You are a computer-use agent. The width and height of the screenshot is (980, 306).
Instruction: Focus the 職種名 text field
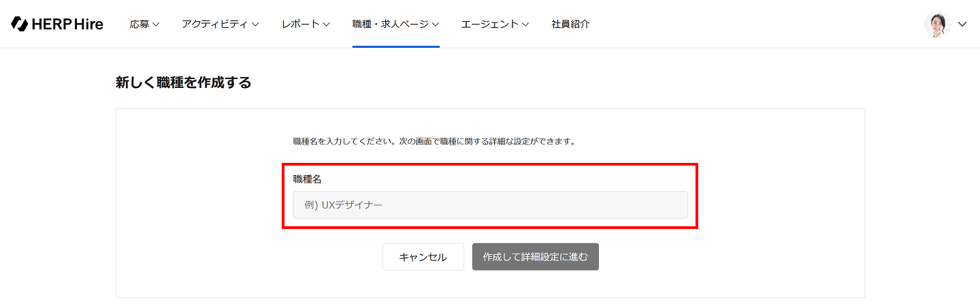pos(490,204)
